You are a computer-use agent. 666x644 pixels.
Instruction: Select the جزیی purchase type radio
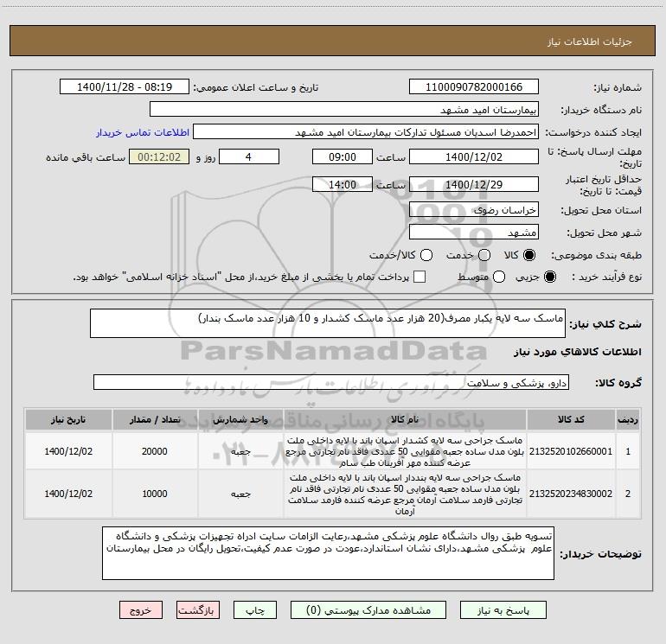(x=549, y=277)
